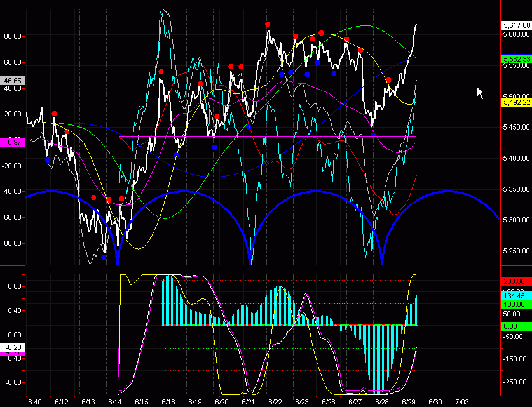The width and height of the screenshot is (532, 407).
Task: Click the -250.00 label on lower-right scale
Action: [514, 382]
